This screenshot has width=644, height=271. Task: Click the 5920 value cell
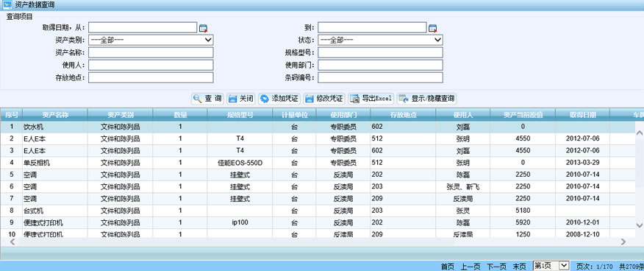click(x=523, y=222)
